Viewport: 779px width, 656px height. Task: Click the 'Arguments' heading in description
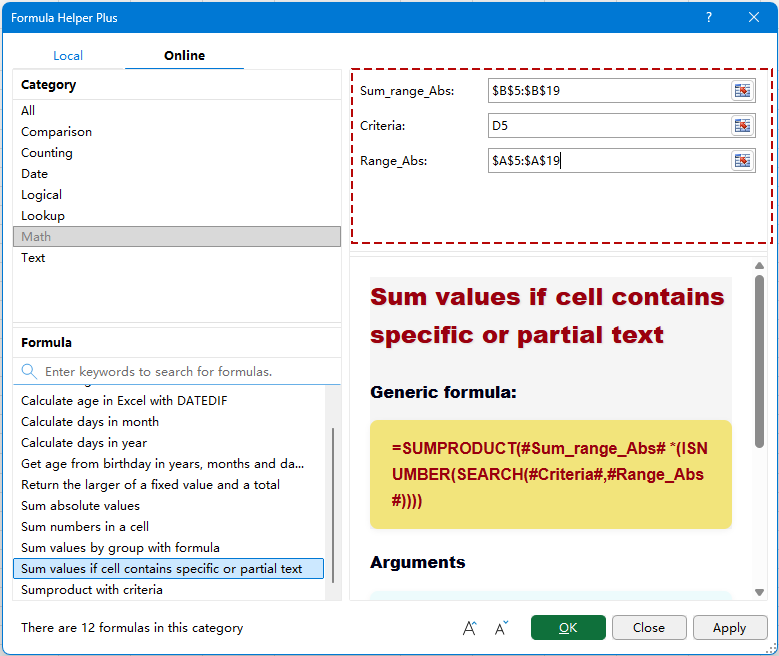point(418,562)
